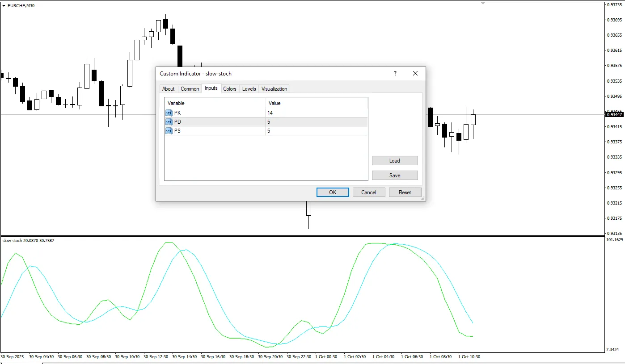Click the chart shift triangle marker

pyautogui.click(x=483, y=4)
